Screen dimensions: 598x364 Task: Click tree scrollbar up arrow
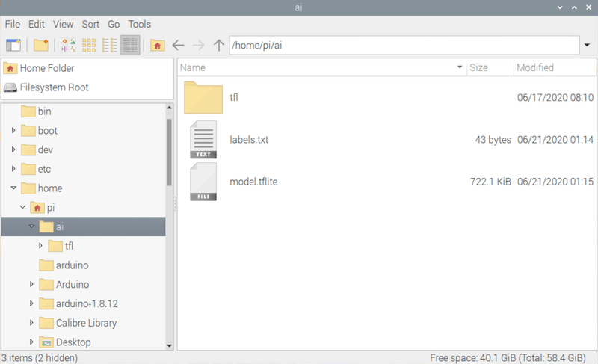click(x=170, y=108)
